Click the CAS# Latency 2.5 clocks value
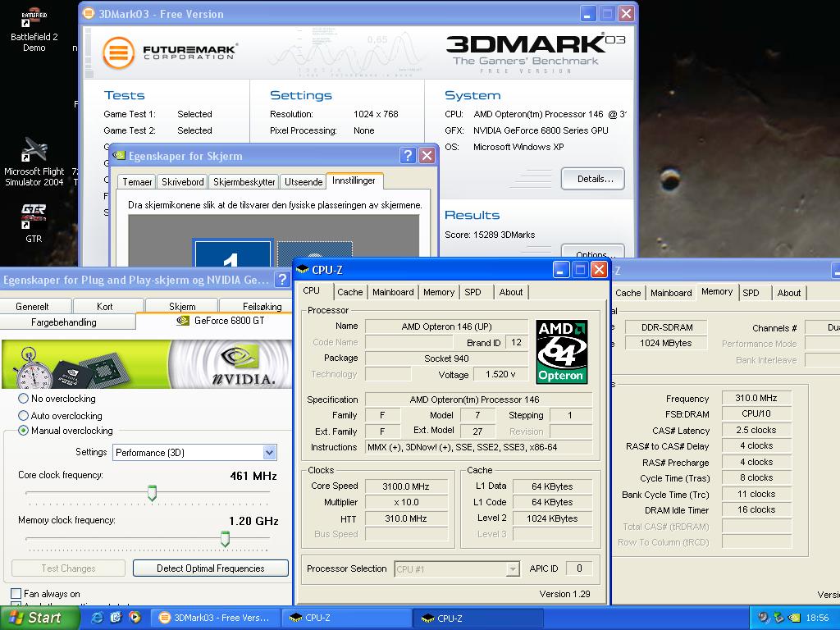The width and height of the screenshot is (840, 630). (x=756, y=430)
